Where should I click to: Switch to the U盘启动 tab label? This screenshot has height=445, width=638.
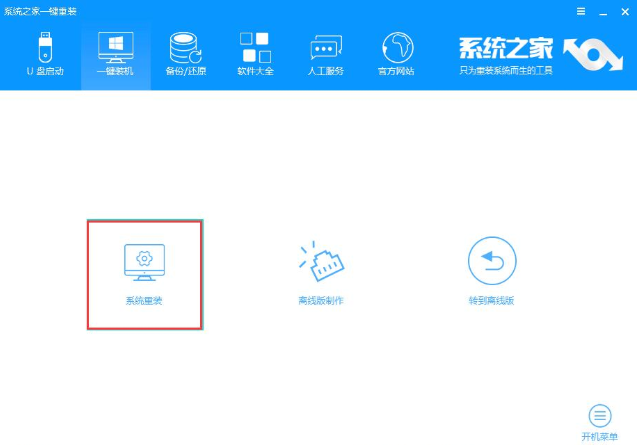[x=45, y=71]
